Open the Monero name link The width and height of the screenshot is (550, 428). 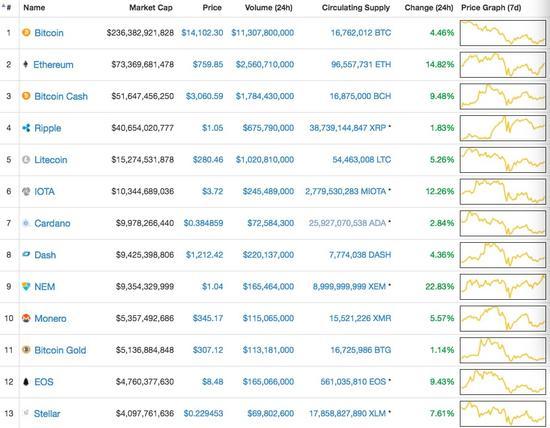click(x=51, y=319)
